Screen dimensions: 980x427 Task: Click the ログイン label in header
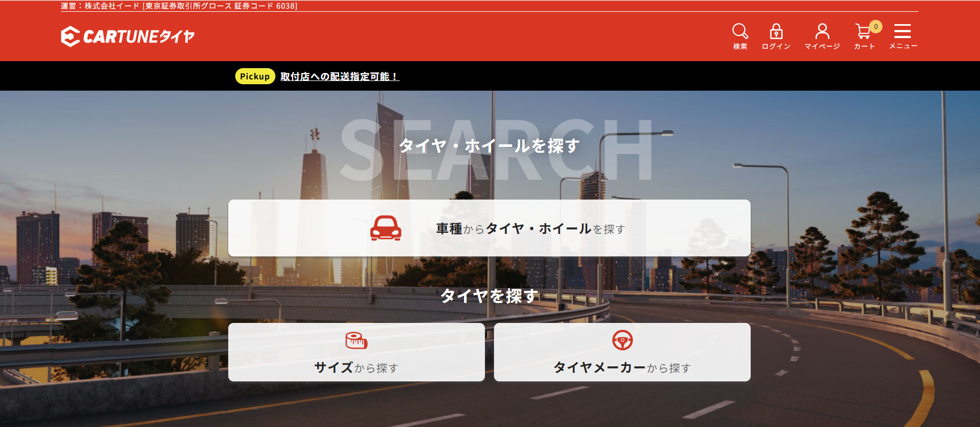pos(776,47)
